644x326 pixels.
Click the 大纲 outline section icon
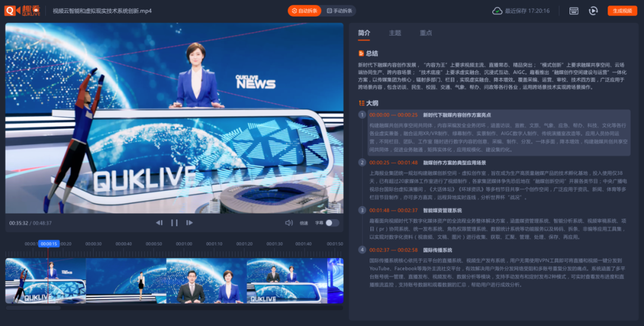tap(361, 103)
